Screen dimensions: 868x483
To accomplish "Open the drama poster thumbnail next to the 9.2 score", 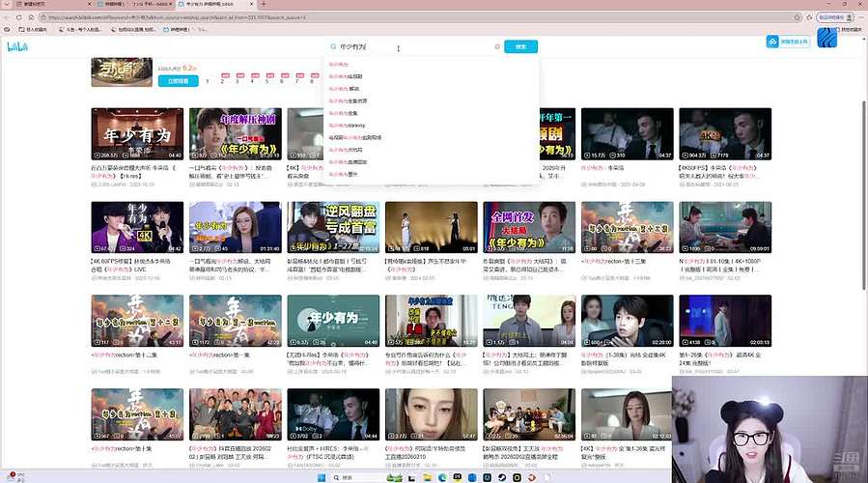I will (x=122, y=72).
